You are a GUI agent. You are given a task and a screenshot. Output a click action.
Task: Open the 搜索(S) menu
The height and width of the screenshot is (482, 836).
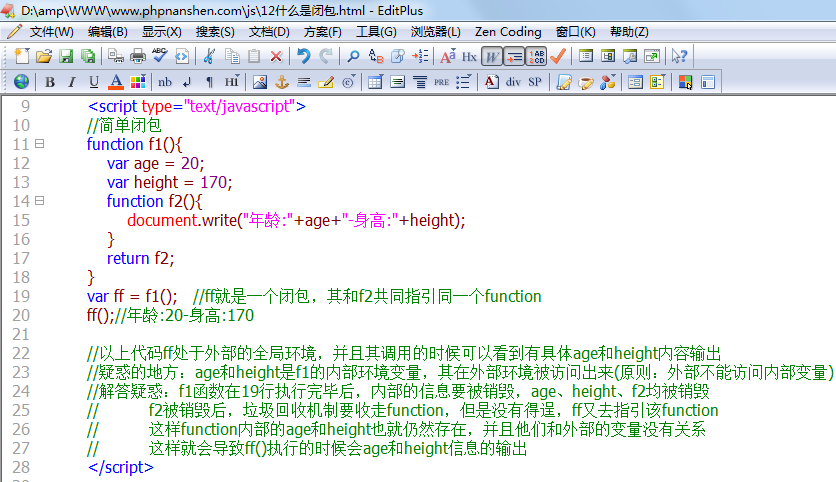(x=215, y=32)
